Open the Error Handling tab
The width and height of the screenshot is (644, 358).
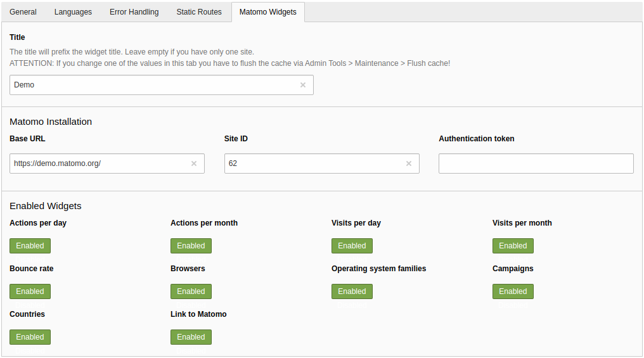(x=134, y=12)
